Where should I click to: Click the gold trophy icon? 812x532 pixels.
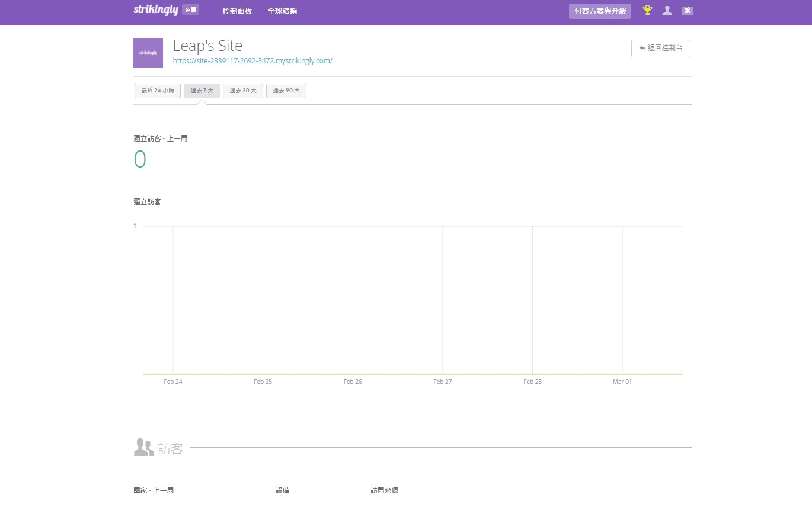pos(647,10)
